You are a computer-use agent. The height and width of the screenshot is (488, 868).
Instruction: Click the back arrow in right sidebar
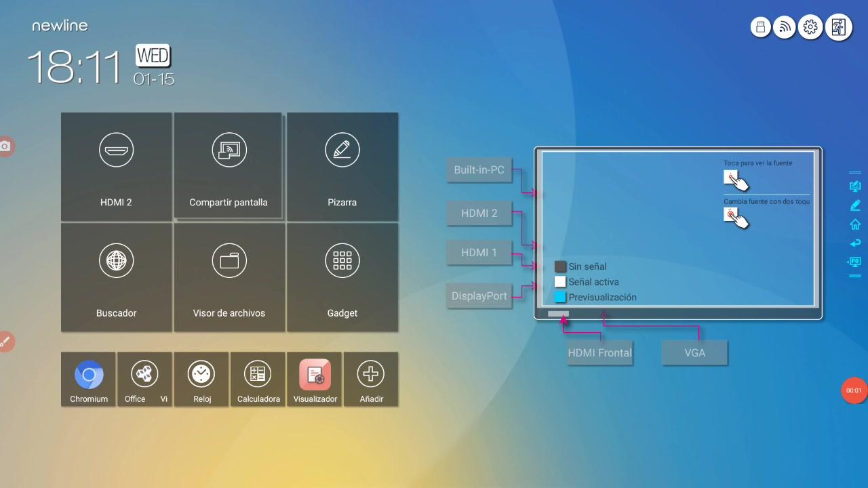point(855,243)
